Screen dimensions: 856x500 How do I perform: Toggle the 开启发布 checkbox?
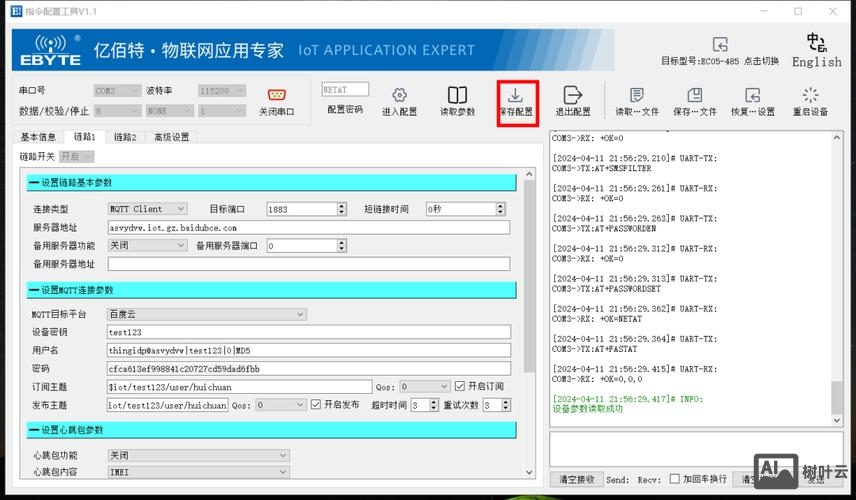pos(316,405)
